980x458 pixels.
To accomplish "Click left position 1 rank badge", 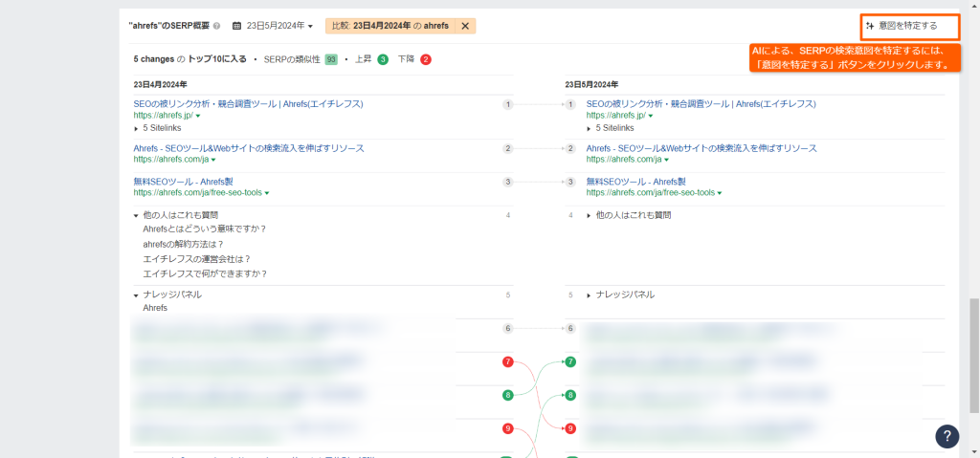I will (x=508, y=104).
